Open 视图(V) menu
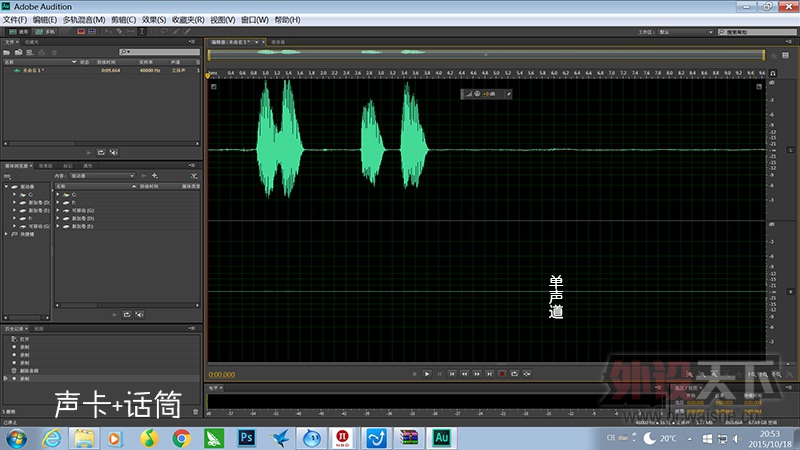 coord(222,20)
